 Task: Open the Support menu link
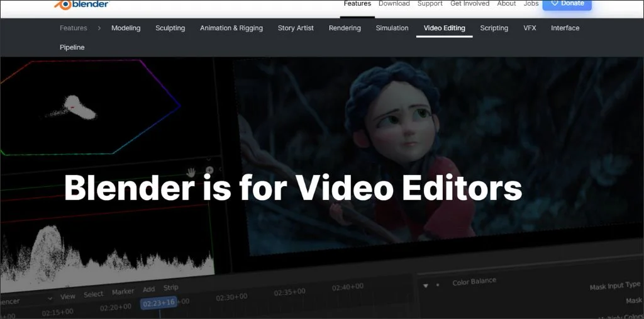[x=430, y=3]
